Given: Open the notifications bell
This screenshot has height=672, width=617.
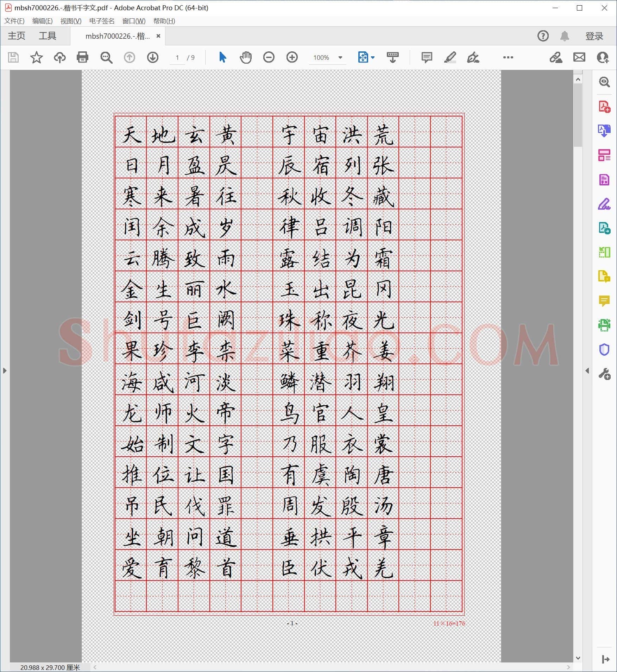Looking at the screenshot, I should coord(565,36).
